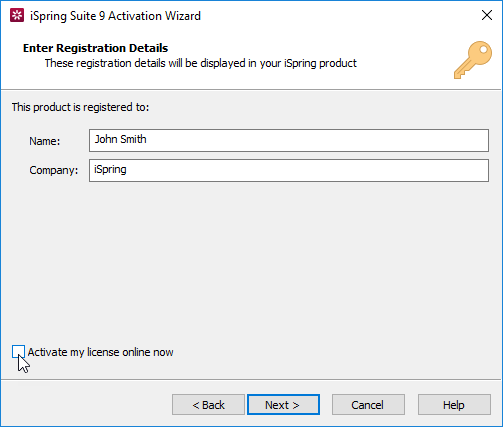Close the Activation Wizard window
This screenshot has width=503, height=427.
[x=487, y=15]
